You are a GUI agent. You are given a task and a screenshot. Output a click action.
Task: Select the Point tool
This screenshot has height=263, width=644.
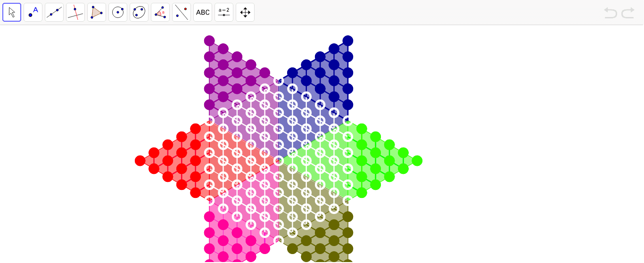[33, 12]
